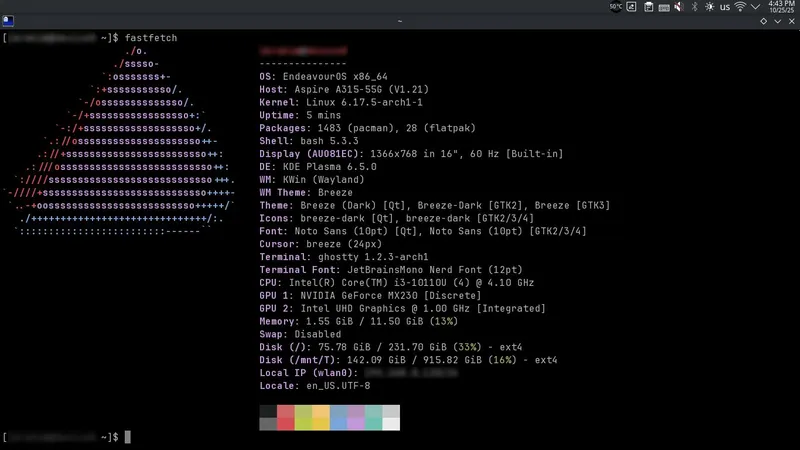Viewport: 800px width, 450px height.
Task: Click the 'fastfetch' command text
Action: (x=152, y=37)
